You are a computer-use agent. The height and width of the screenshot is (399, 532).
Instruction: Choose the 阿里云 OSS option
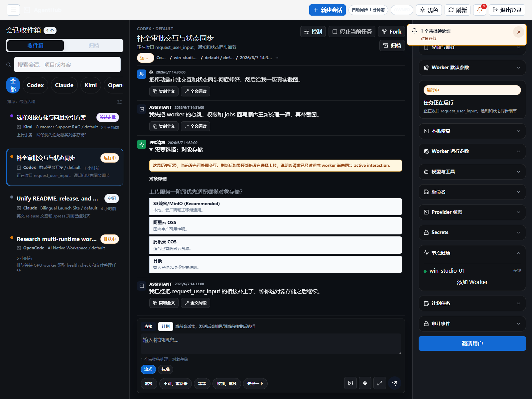tap(276, 226)
